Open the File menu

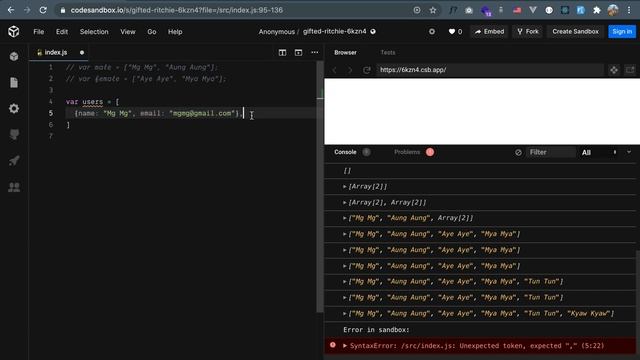(x=39, y=31)
